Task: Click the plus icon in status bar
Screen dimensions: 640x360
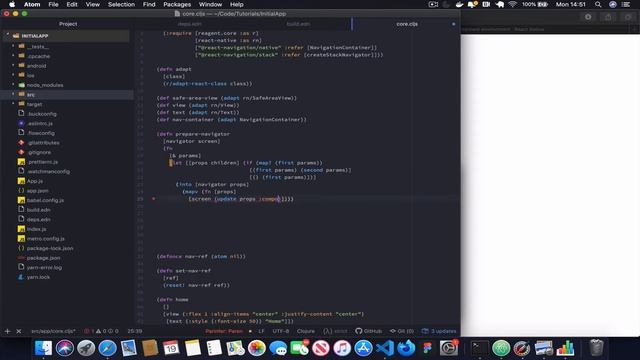Action: (7, 331)
